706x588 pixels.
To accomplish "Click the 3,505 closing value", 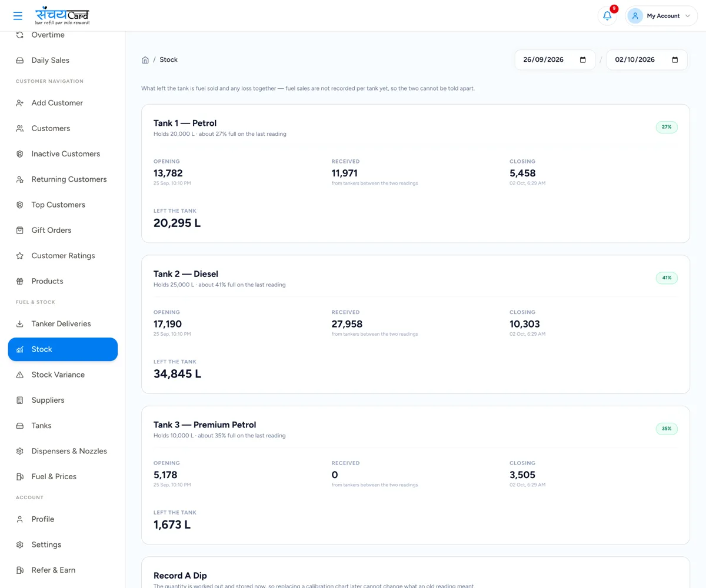I will 522,475.
